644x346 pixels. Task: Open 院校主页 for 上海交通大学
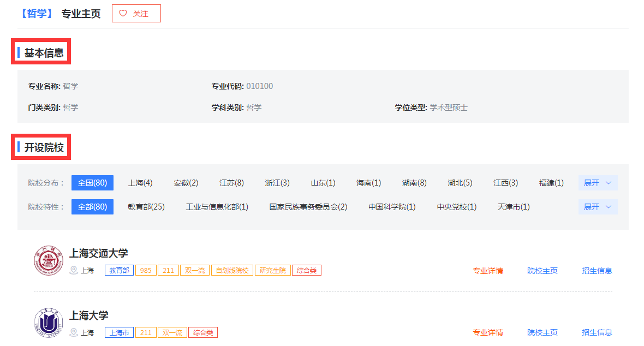point(542,271)
